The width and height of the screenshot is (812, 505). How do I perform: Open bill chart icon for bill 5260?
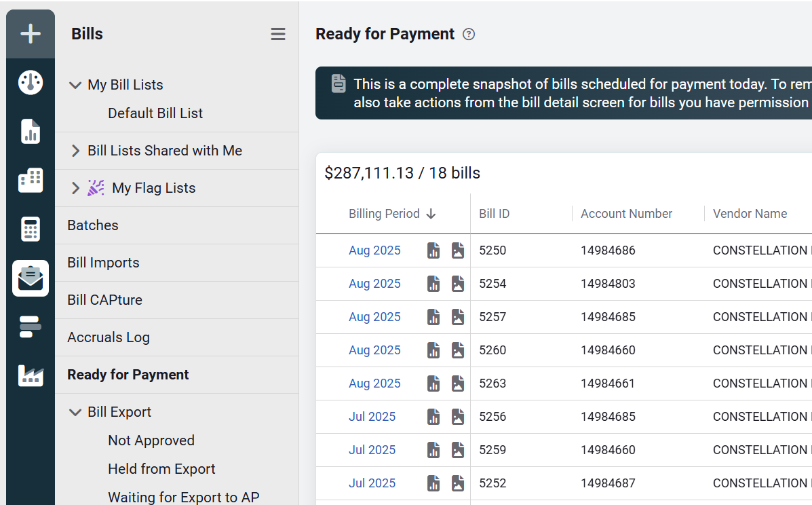433,350
